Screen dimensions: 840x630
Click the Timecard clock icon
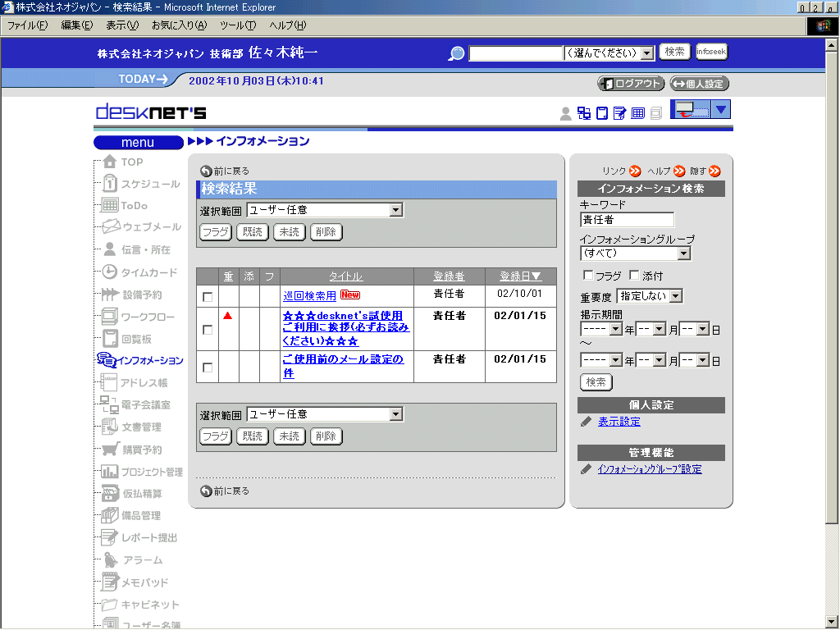[109, 272]
